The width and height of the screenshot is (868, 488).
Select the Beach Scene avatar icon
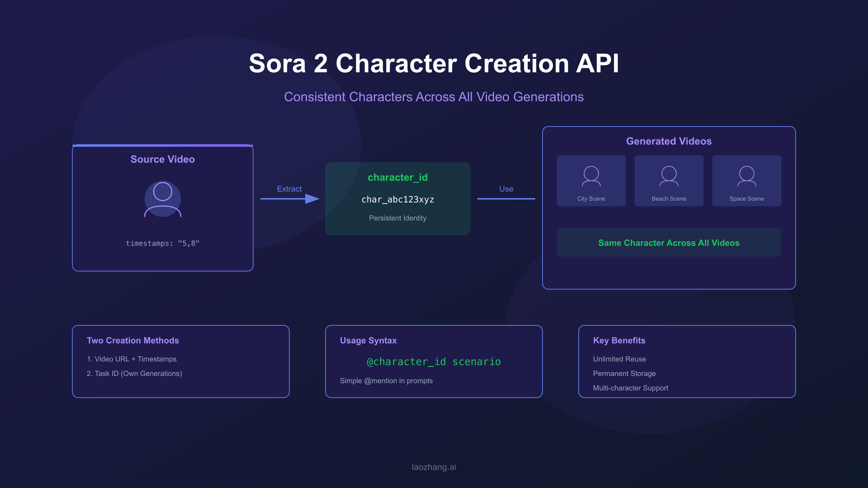669,176
